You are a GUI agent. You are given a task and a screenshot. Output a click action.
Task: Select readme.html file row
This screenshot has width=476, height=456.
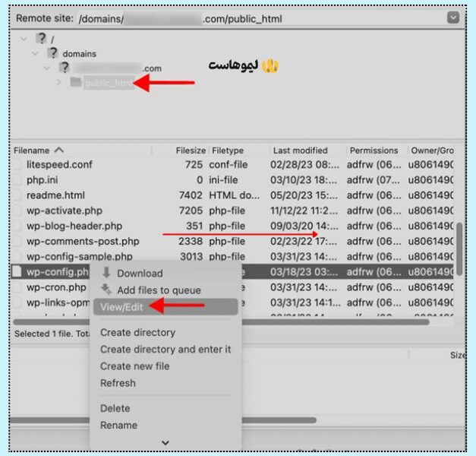(232, 195)
